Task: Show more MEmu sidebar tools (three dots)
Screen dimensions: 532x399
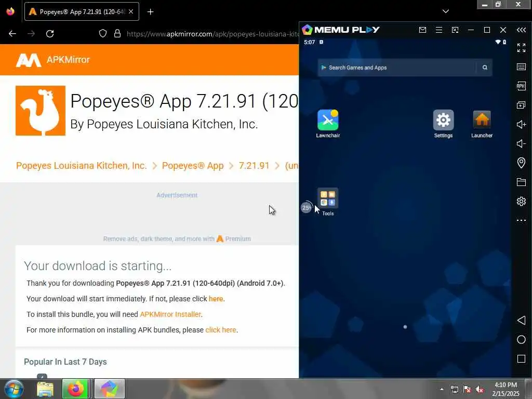Action: [521, 220]
